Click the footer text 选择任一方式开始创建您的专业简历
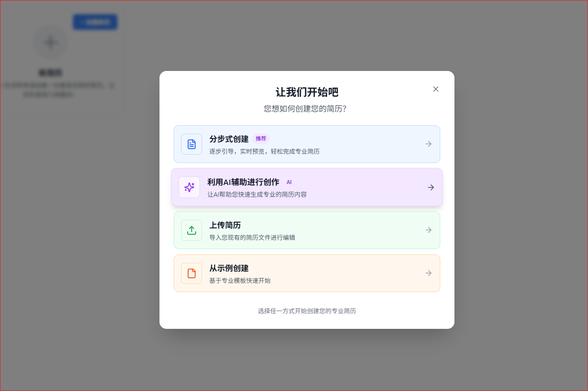This screenshot has height=391, width=588. 307,311
